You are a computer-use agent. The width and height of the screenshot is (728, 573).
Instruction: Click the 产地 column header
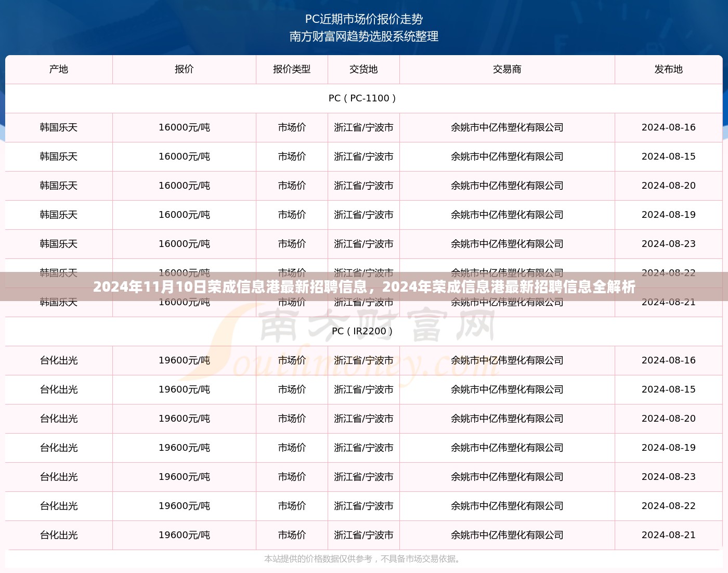(59, 69)
